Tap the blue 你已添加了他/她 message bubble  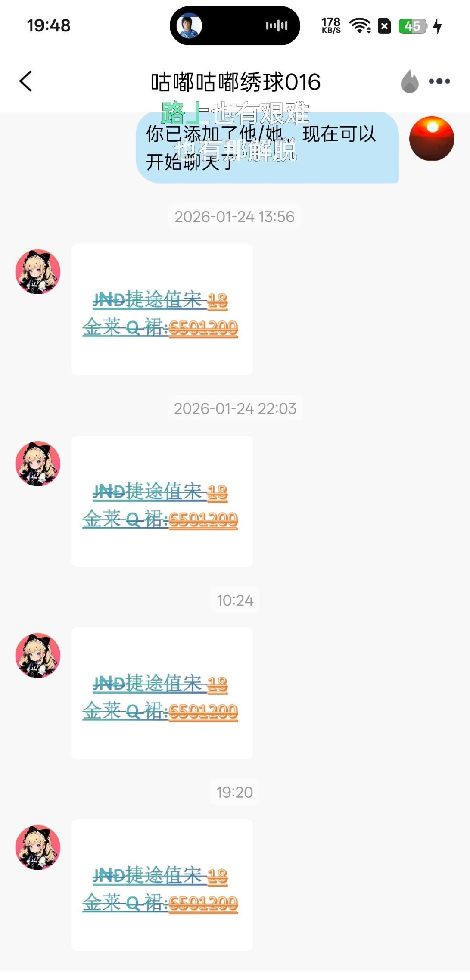click(267, 147)
